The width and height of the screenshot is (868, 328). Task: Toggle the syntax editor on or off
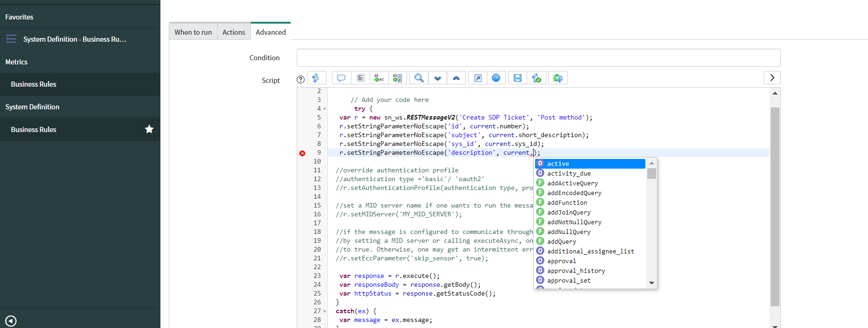tap(316, 78)
